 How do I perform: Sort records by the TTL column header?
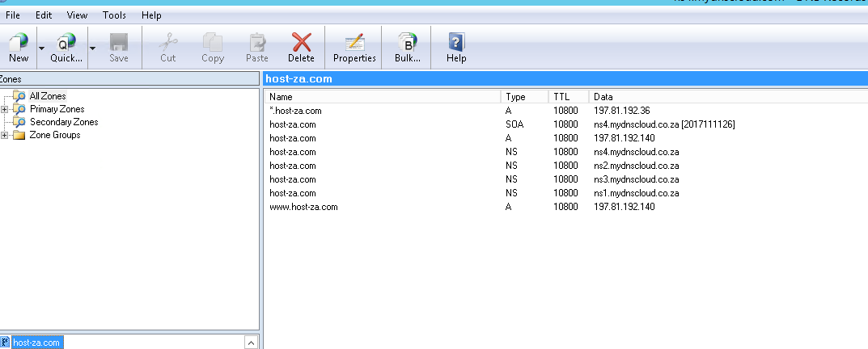[x=568, y=97]
